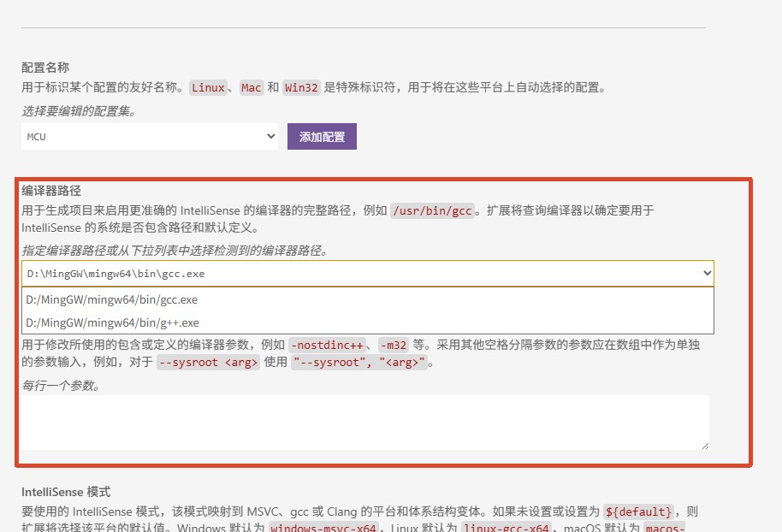This screenshot has height=532, width=782.
Task: Click inside the compiler arguments text area
Action: (x=365, y=423)
